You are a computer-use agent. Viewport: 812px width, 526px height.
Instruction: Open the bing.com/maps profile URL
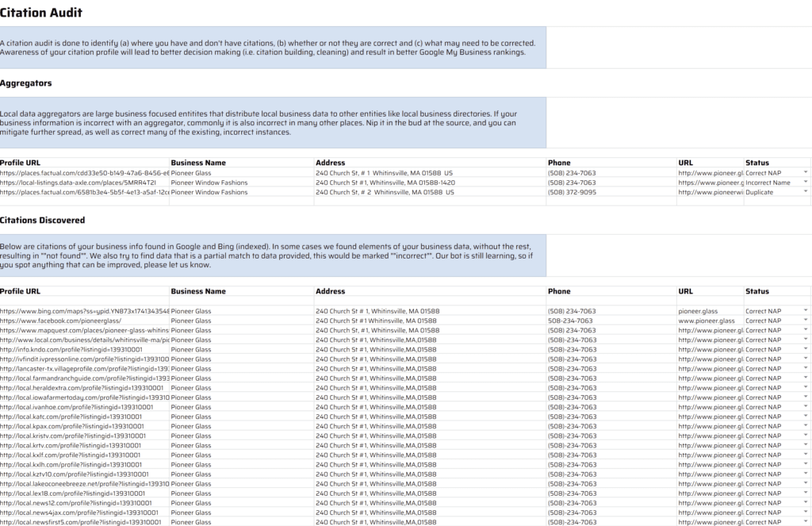pyautogui.click(x=84, y=311)
